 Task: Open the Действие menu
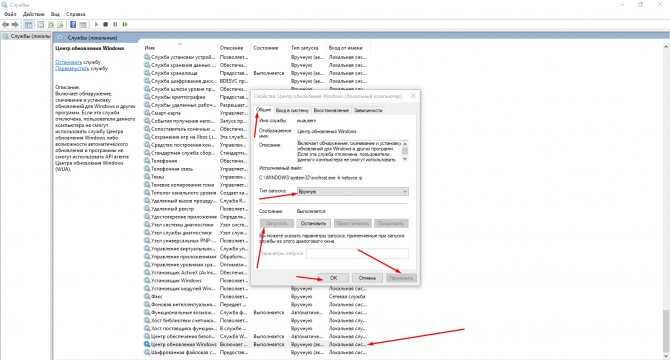click(x=33, y=14)
